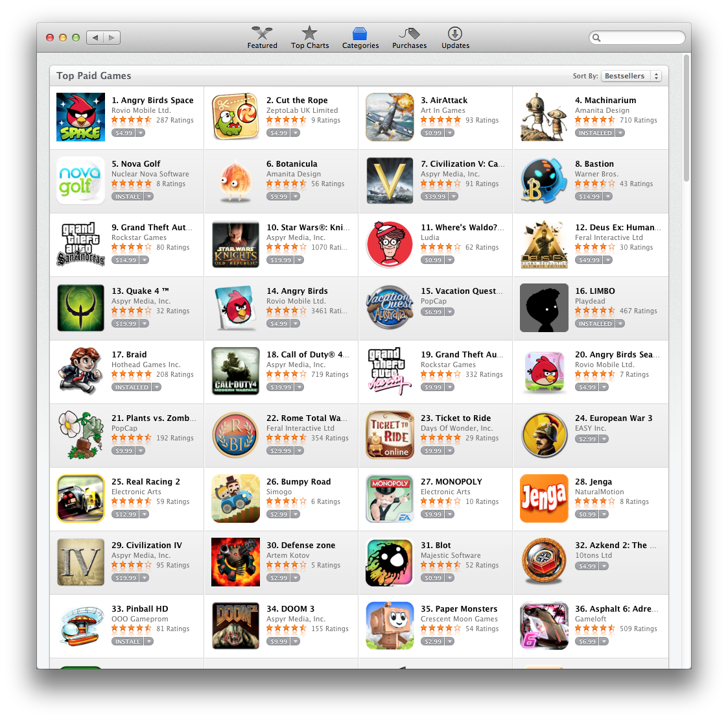This screenshot has width=728, height=720.
Task: Open the Where's Waldo app icon
Action: 390,245
